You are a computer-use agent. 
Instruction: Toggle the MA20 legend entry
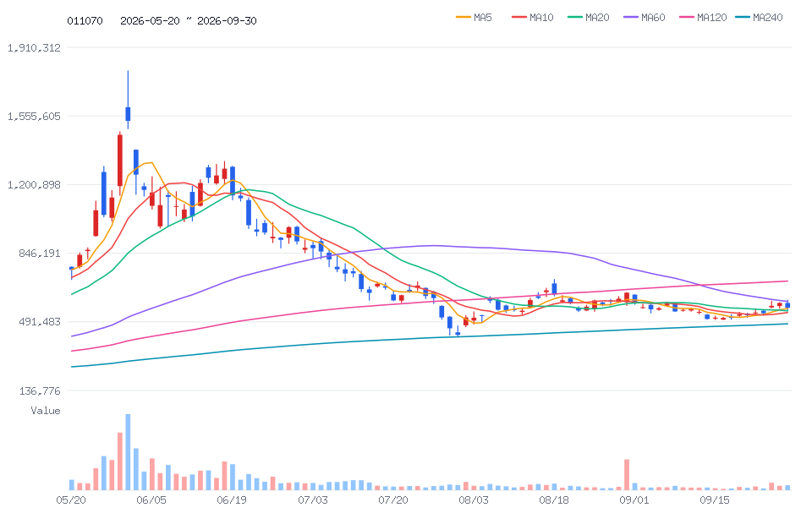[589, 18]
